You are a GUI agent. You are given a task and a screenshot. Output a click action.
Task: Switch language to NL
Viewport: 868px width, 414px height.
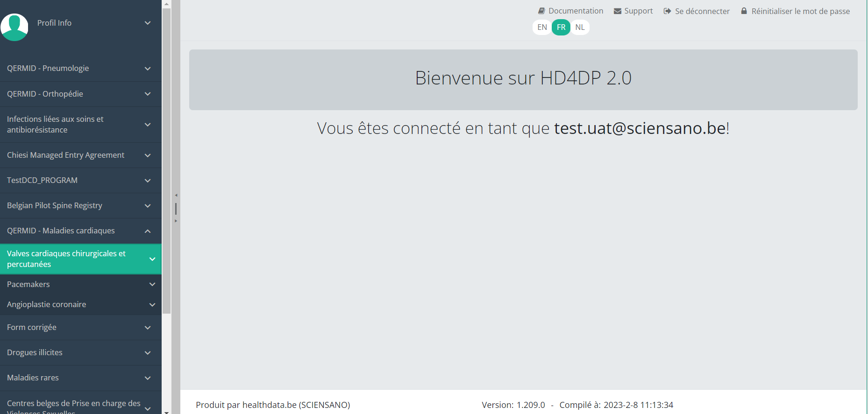click(580, 27)
